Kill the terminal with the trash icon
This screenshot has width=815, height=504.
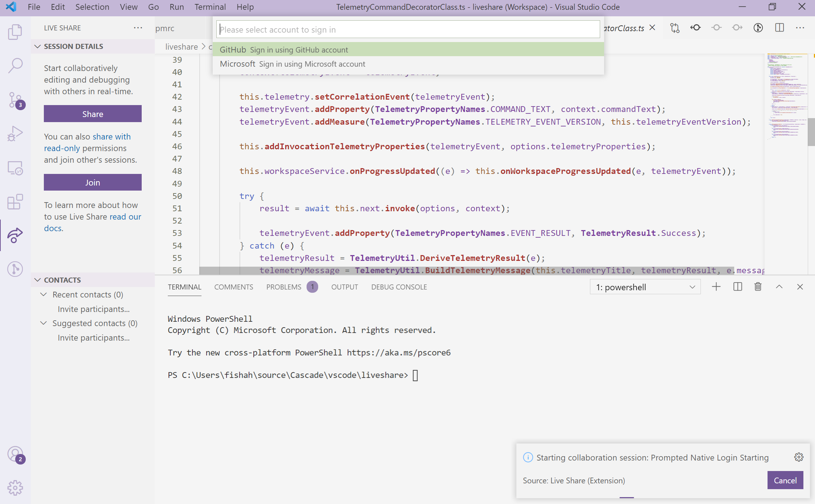[x=758, y=287]
